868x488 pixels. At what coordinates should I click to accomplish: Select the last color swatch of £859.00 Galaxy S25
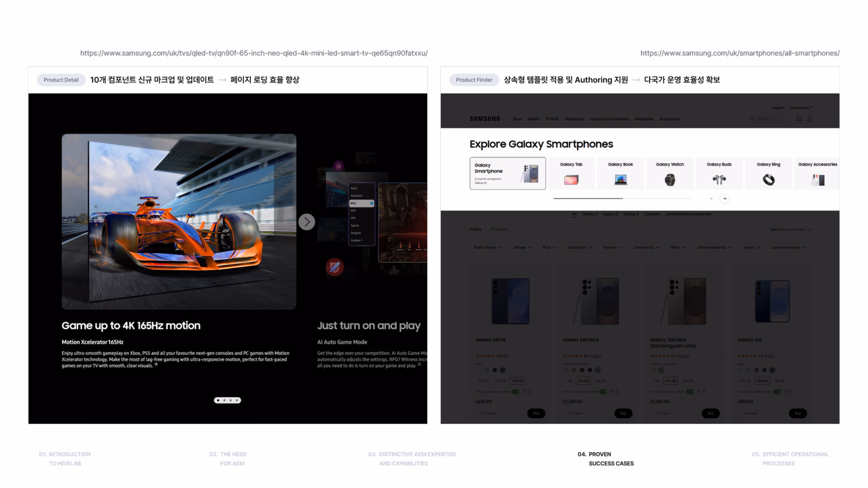772,370
